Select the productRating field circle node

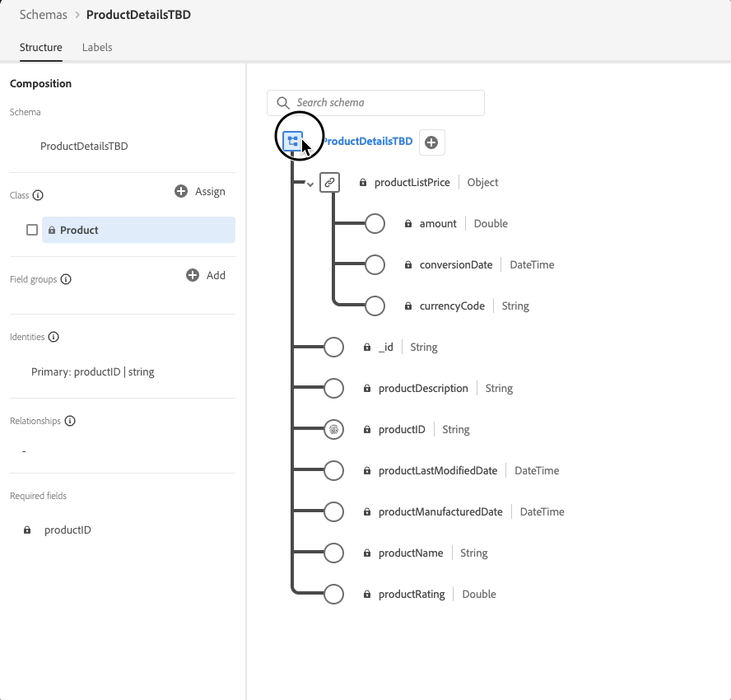pyautogui.click(x=333, y=594)
